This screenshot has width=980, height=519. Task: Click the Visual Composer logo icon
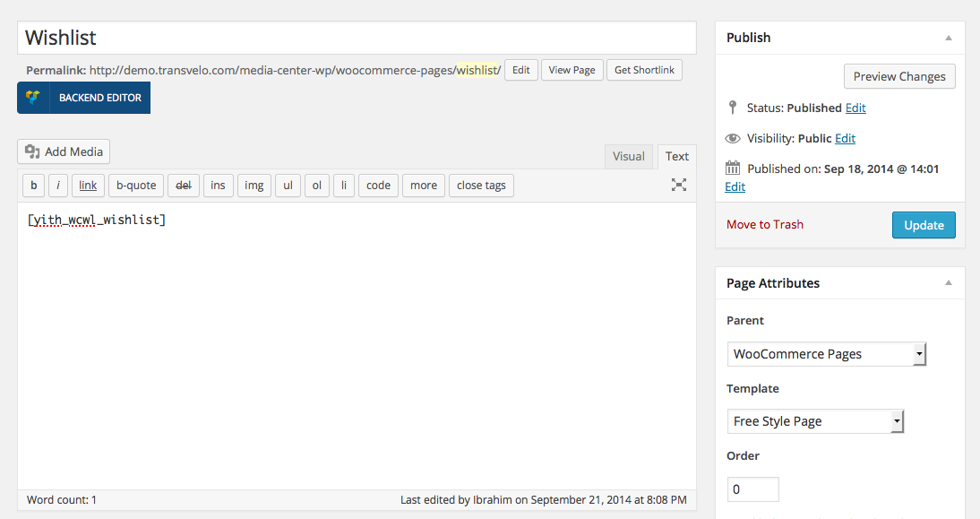(33, 98)
